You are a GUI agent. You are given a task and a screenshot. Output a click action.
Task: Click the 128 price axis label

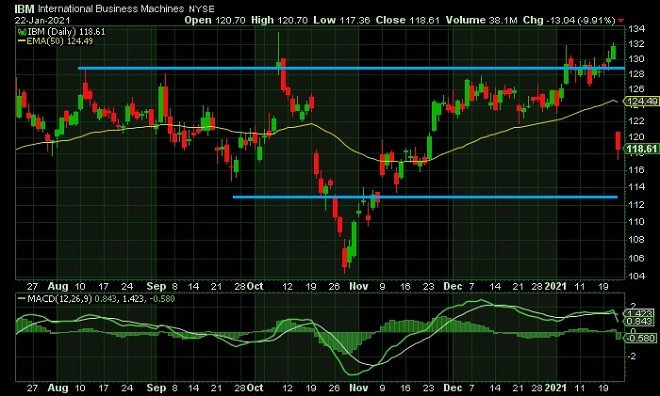tap(636, 74)
